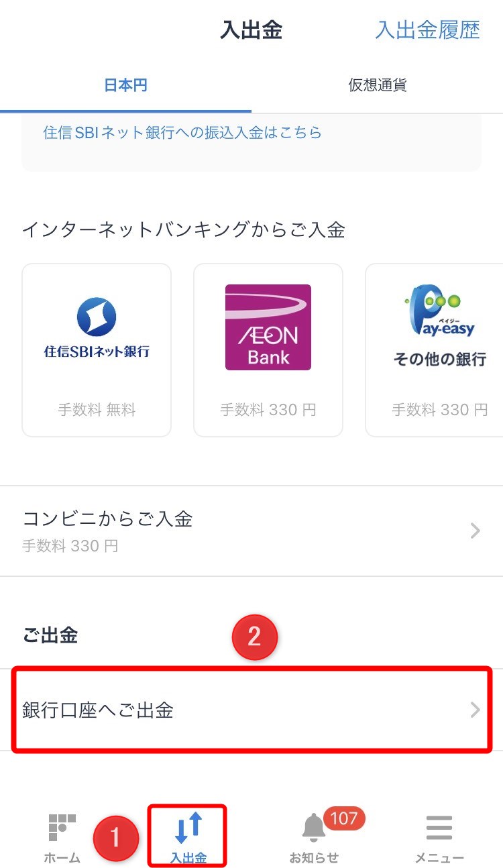Switch to the 仮想通貨 tab

(x=377, y=85)
